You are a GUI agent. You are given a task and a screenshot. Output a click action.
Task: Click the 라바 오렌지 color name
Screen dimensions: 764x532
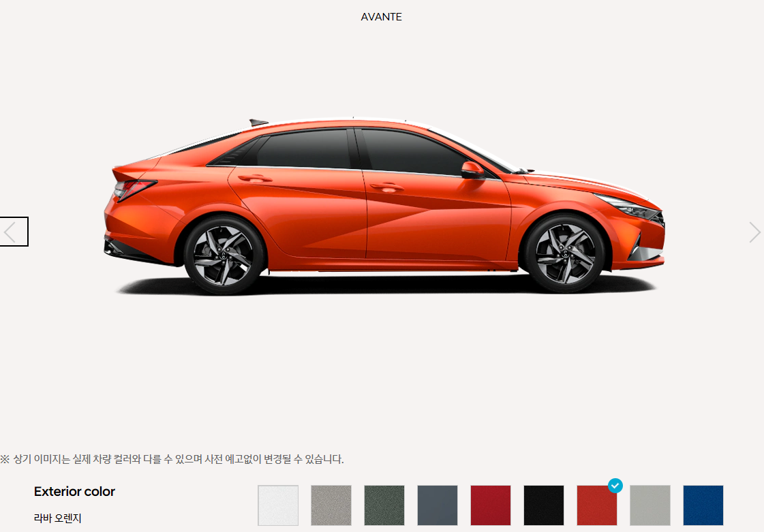pyautogui.click(x=57, y=518)
